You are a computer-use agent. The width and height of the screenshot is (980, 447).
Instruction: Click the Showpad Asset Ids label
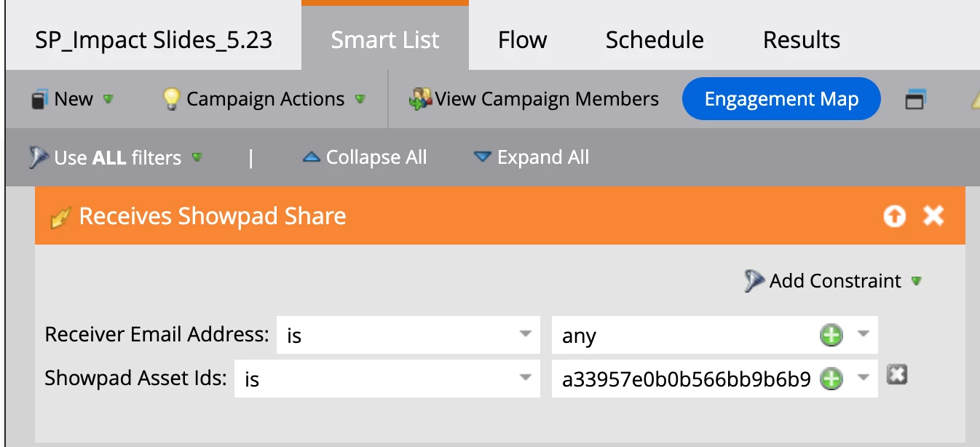pos(135,379)
